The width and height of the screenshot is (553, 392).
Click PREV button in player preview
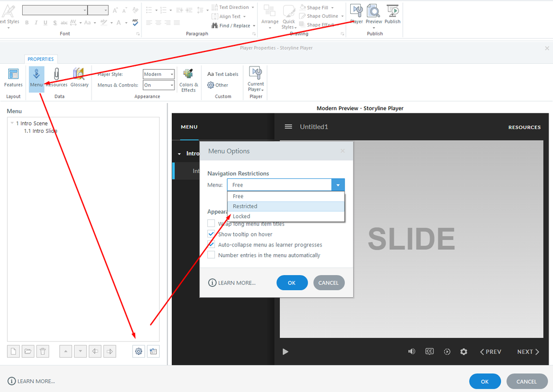click(490, 352)
